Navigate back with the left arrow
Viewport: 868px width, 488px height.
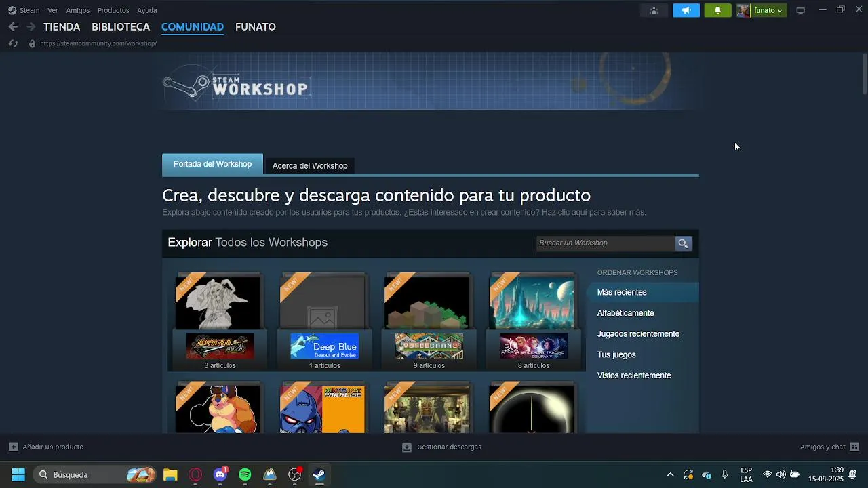tap(13, 27)
